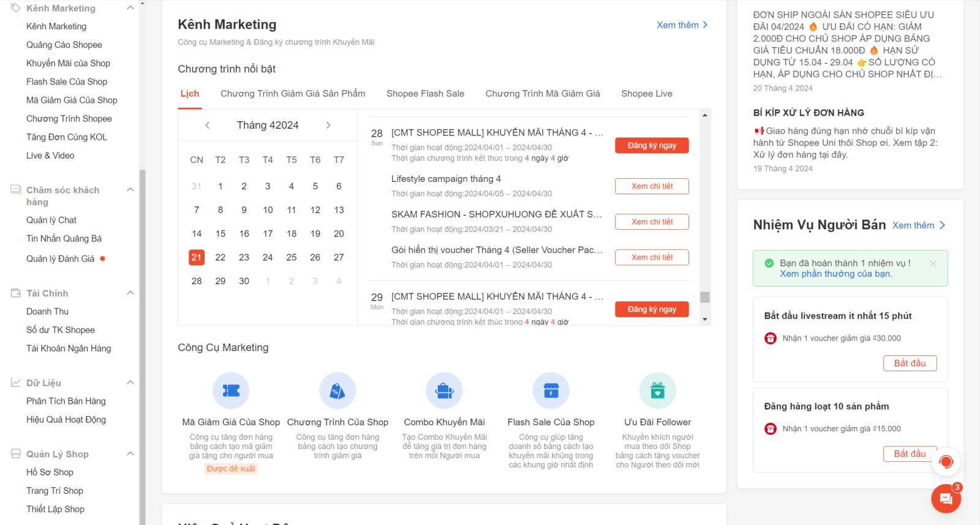980x525 pixels.
Task: Open the BÍ KÍP XỬ LÝ ĐƠN HÀNG announcement
Action: pyautogui.click(x=809, y=113)
